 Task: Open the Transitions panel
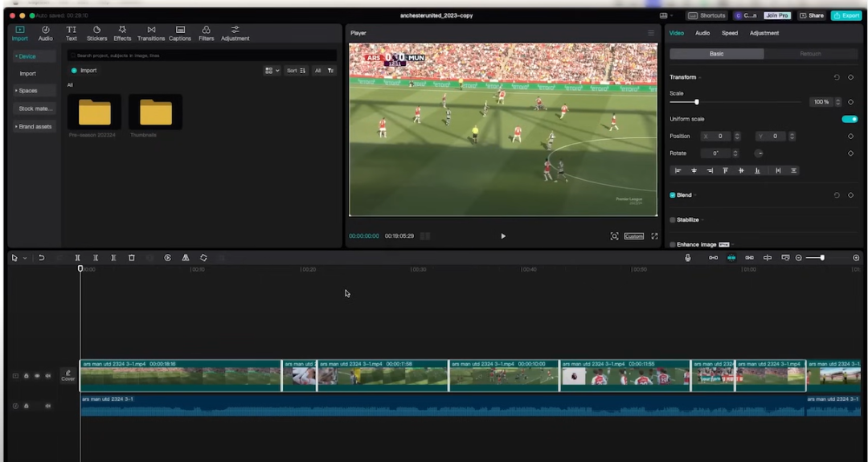click(x=151, y=33)
